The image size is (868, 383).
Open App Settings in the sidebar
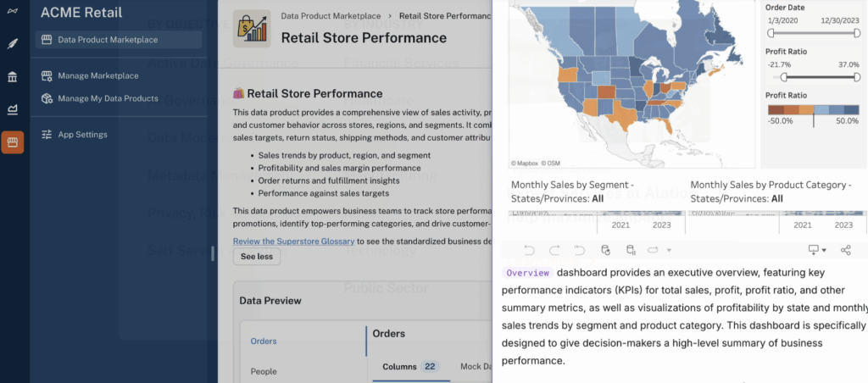[82, 134]
